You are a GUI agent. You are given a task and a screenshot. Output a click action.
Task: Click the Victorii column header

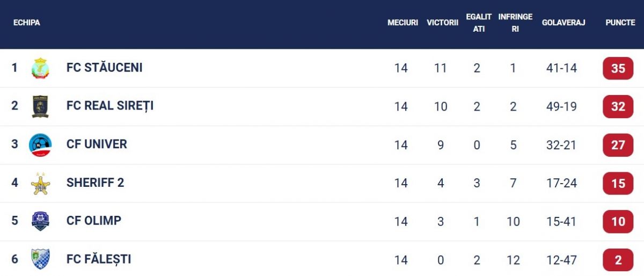(x=442, y=23)
